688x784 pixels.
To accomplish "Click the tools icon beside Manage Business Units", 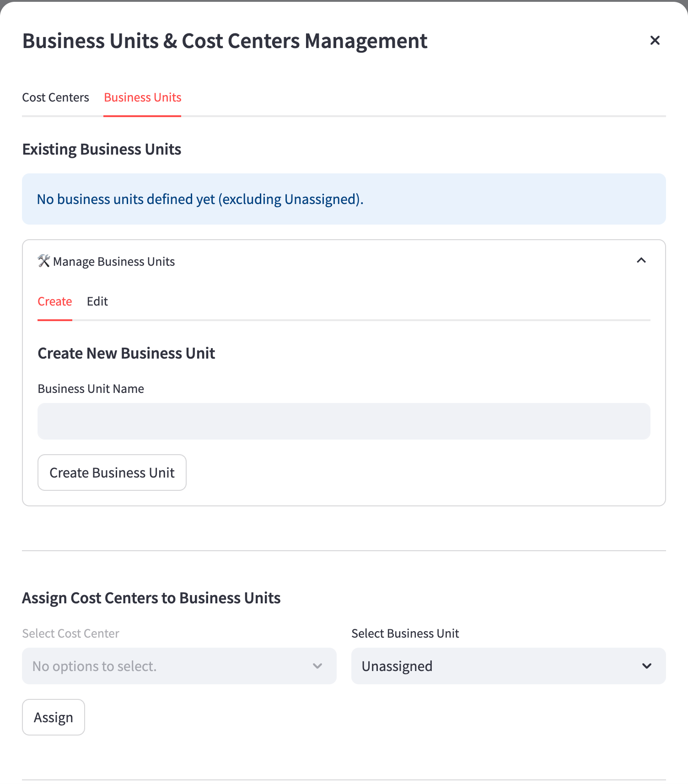I will 43,261.
